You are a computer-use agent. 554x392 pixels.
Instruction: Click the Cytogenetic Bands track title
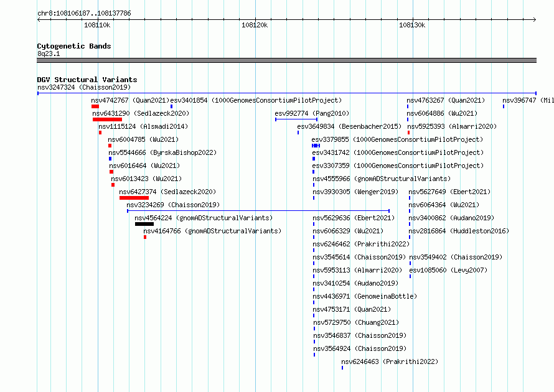[x=74, y=46]
